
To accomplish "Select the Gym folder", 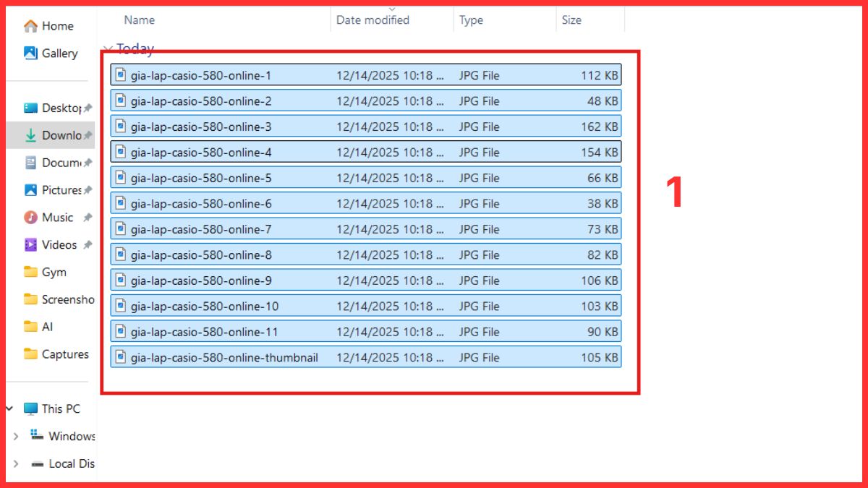I will click(x=54, y=272).
